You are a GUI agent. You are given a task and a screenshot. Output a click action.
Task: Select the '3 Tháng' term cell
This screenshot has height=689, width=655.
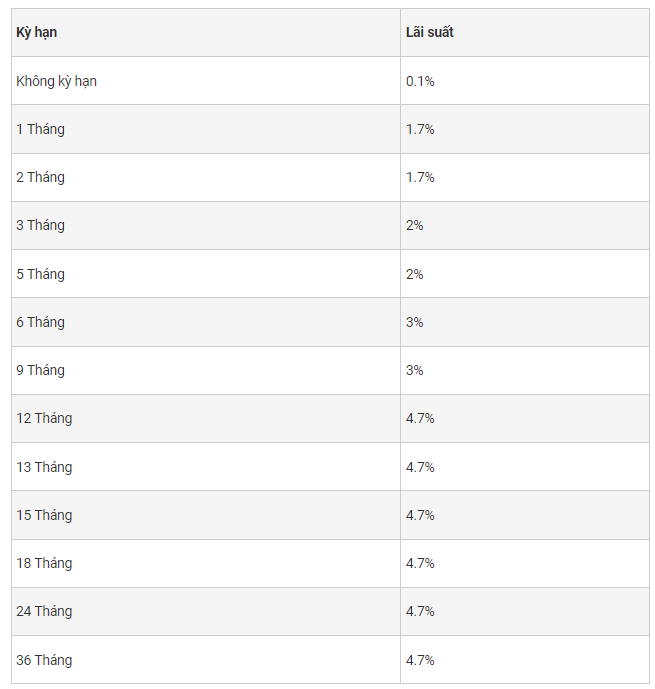[x=206, y=225]
